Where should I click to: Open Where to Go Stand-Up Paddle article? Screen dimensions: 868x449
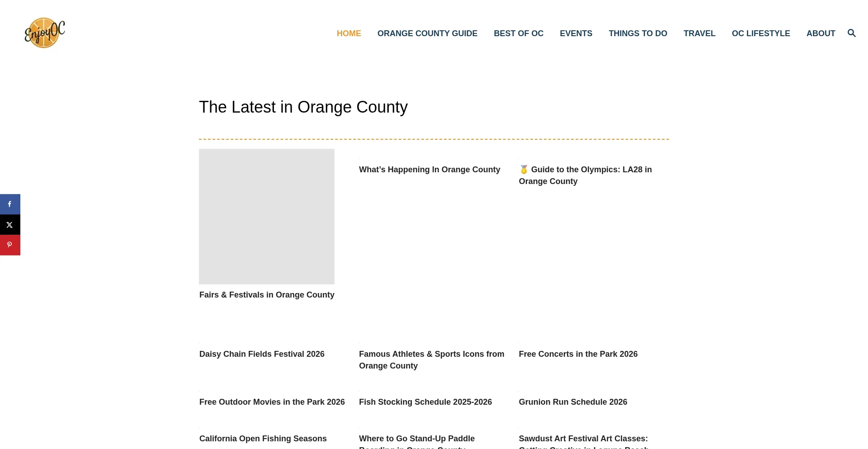click(x=417, y=441)
